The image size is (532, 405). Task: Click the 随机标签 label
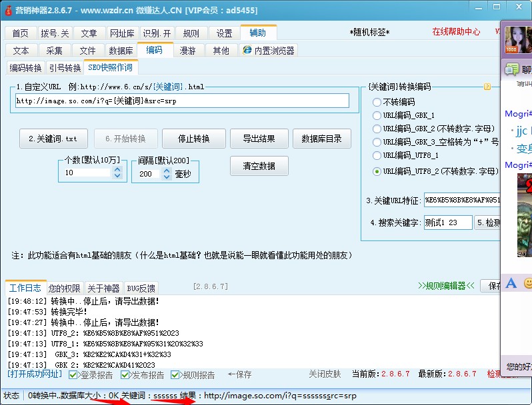click(369, 32)
